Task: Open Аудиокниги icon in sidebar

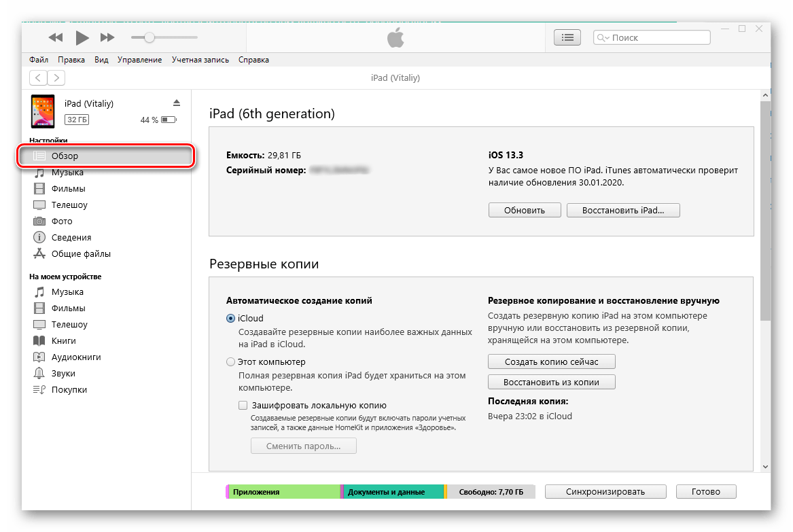Action: coord(39,357)
